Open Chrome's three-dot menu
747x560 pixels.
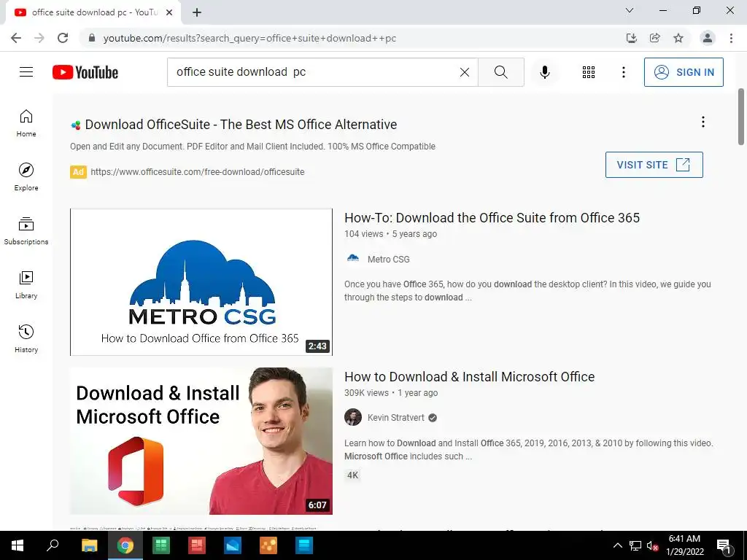pyautogui.click(x=731, y=38)
